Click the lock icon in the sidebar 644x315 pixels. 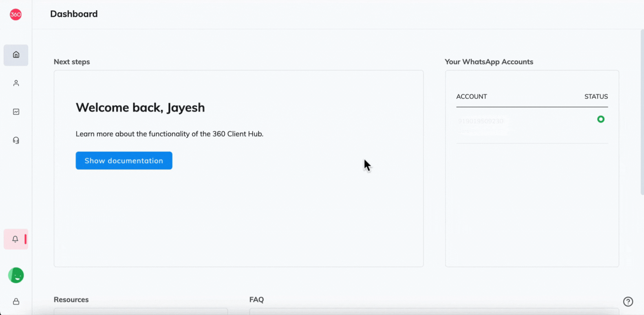point(16,302)
